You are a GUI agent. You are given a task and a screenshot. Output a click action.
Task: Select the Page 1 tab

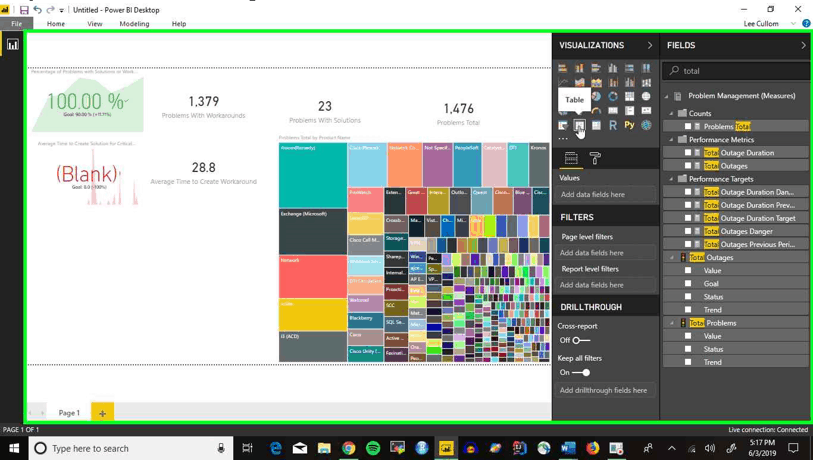click(69, 413)
